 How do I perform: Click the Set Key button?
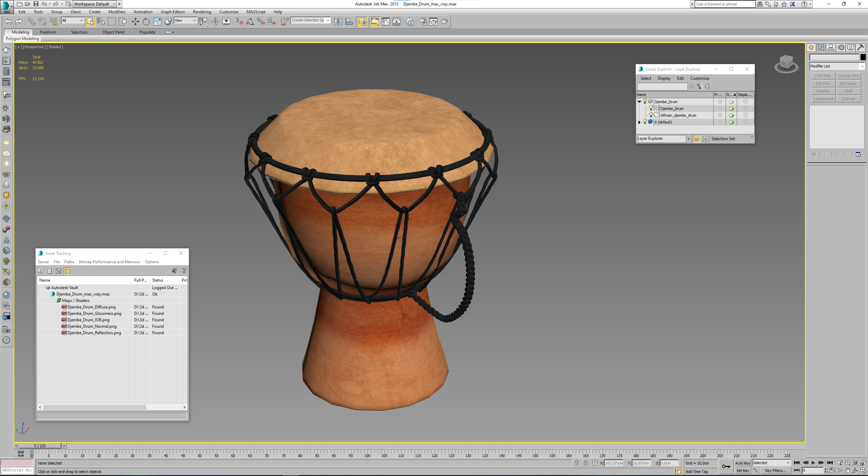tap(742, 471)
